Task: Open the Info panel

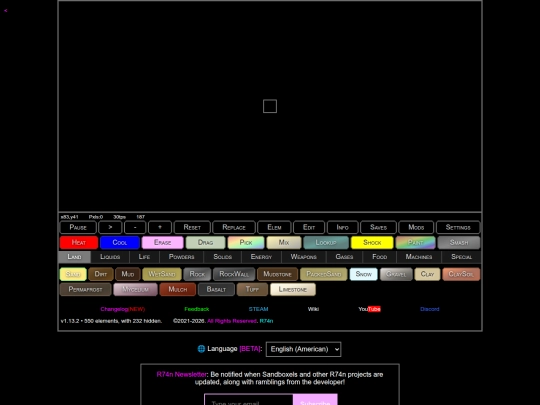Action: coord(343,227)
